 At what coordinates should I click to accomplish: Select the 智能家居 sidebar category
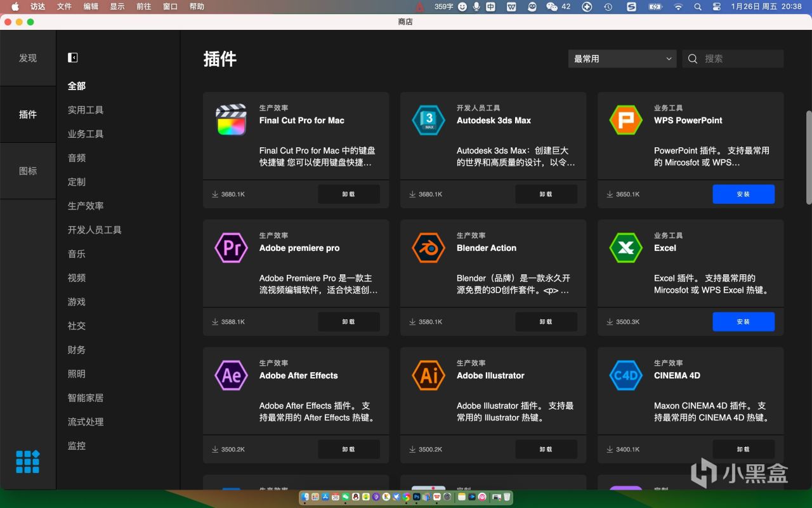86,398
